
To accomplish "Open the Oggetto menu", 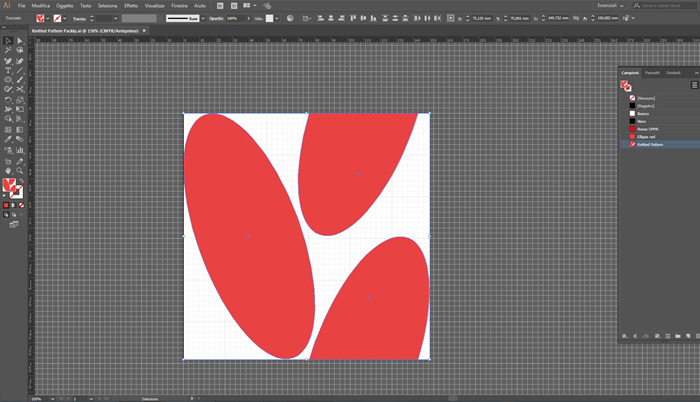I will [x=65, y=6].
